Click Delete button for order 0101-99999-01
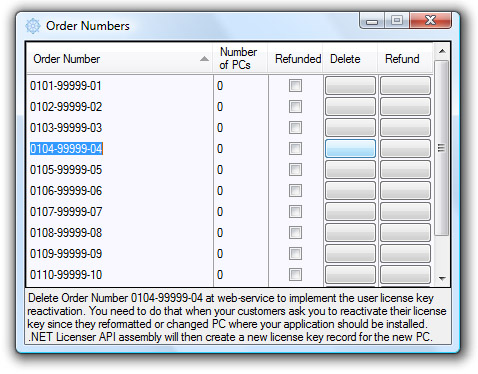This screenshot has width=478, height=374. [350, 86]
